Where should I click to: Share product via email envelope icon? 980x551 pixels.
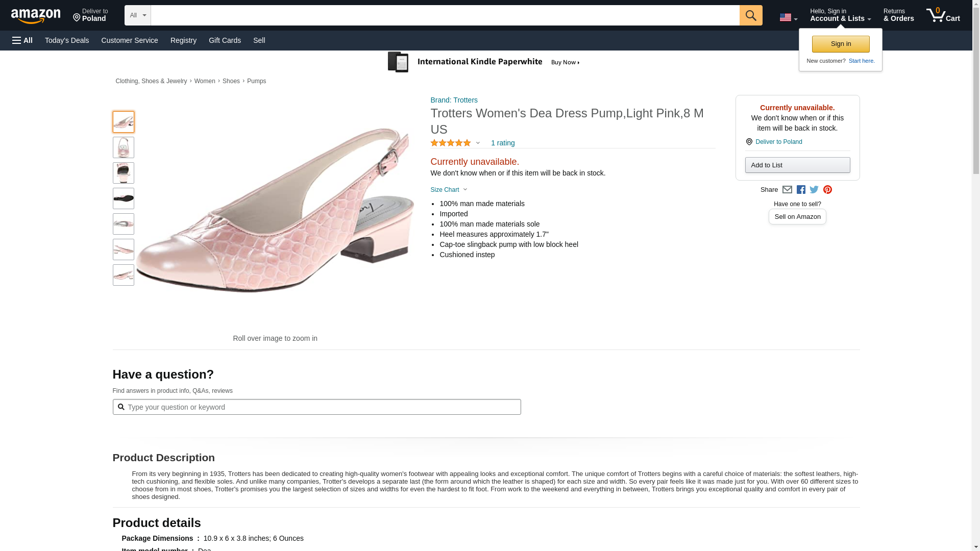coord(787,190)
